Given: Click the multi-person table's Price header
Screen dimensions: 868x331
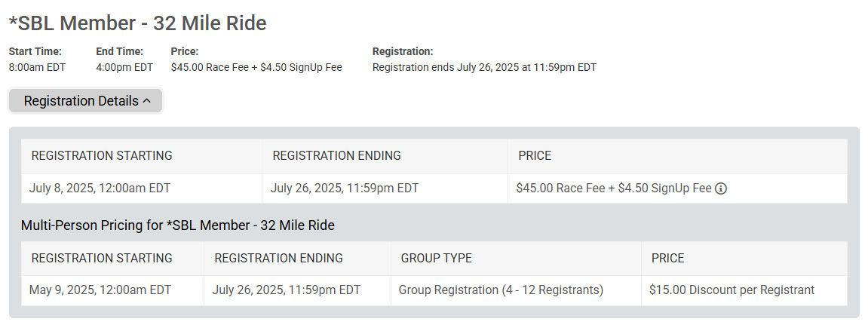Looking at the screenshot, I should pyautogui.click(x=667, y=258).
